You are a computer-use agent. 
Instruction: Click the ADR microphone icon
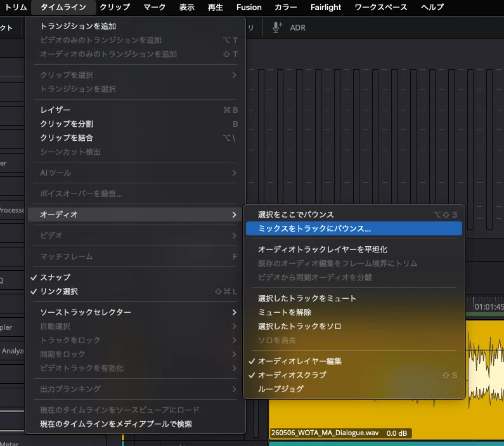coord(277,28)
